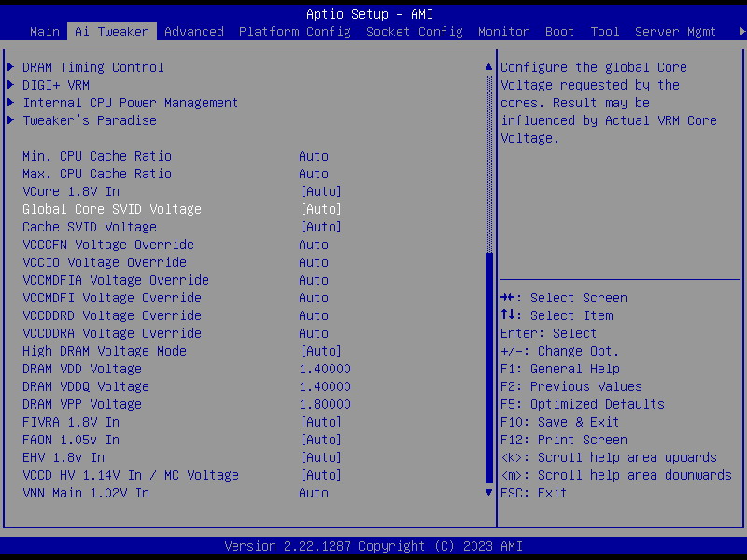747x560 pixels.
Task: Click the scrollbar down arrow
Action: 488,493
